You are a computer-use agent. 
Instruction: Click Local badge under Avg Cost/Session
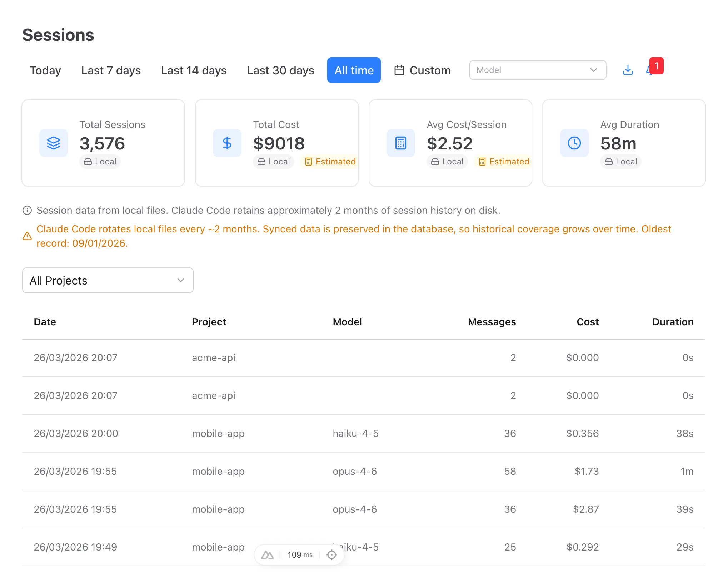[x=447, y=162]
